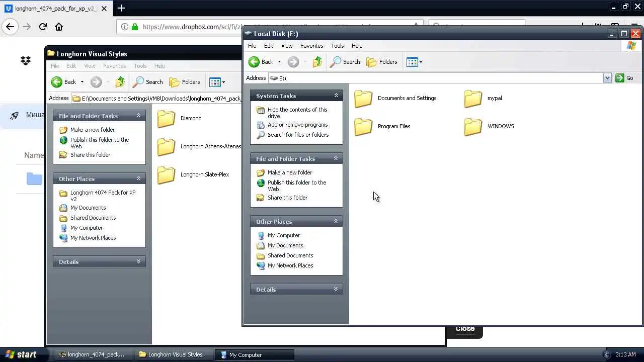Open File menu in Local Disk (E:) window
Image resolution: width=644 pixels, height=362 pixels.
click(252, 46)
